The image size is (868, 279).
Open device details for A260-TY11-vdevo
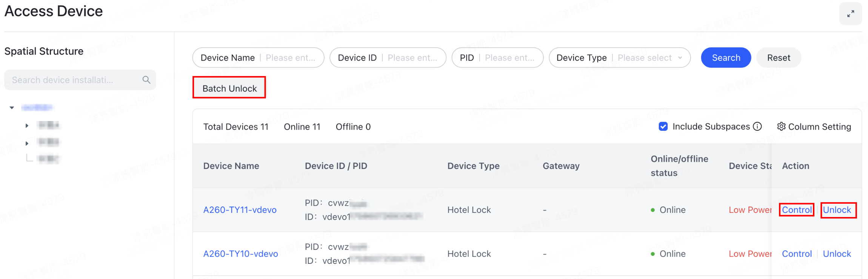pos(240,210)
